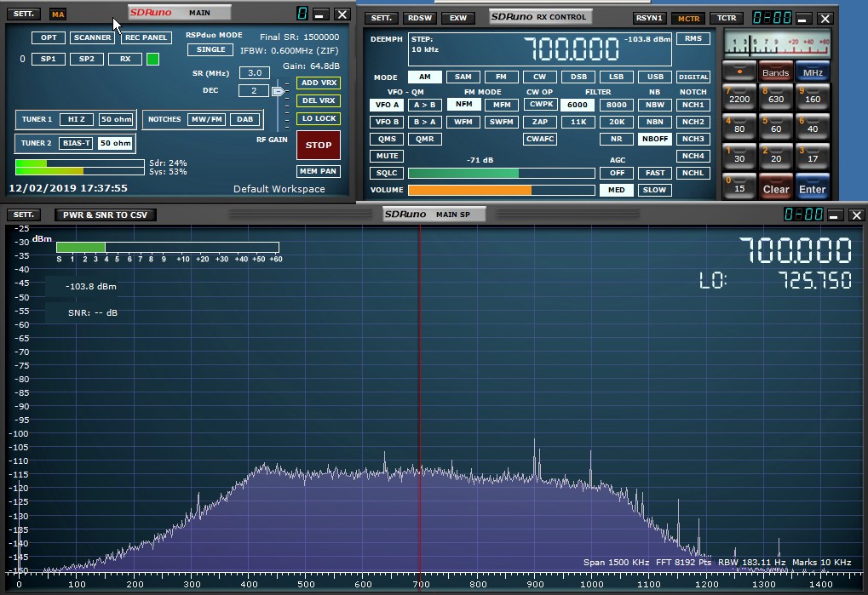
Task: Click MEM PAN button
Action: pos(319,171)
